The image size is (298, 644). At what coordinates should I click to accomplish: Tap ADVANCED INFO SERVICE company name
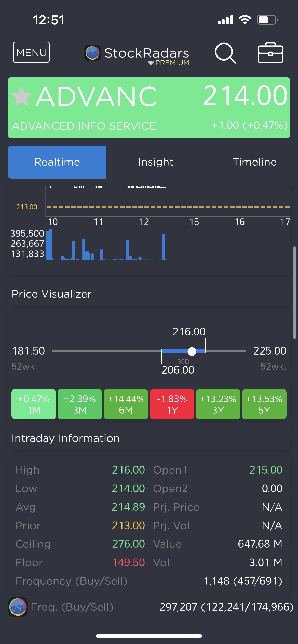point(84,126)
